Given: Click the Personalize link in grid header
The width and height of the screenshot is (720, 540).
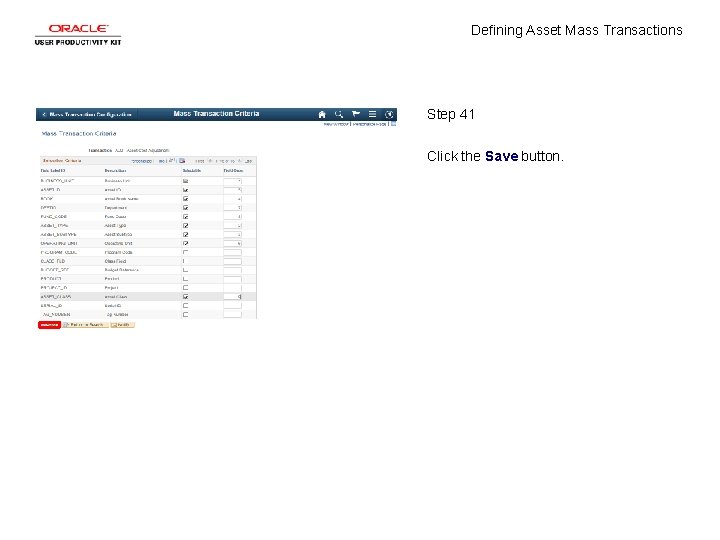Looking at the screenshot, I should point(141,161).
